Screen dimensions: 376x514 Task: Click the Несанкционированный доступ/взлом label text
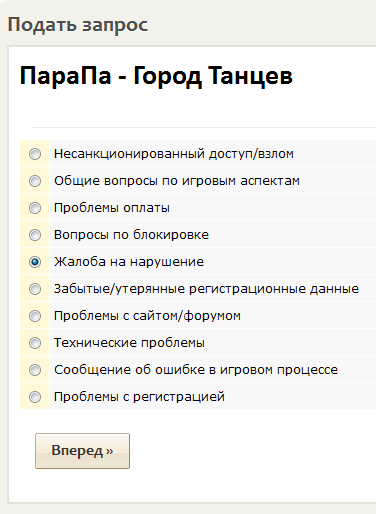pyautogui.click(x=174, y=154)
